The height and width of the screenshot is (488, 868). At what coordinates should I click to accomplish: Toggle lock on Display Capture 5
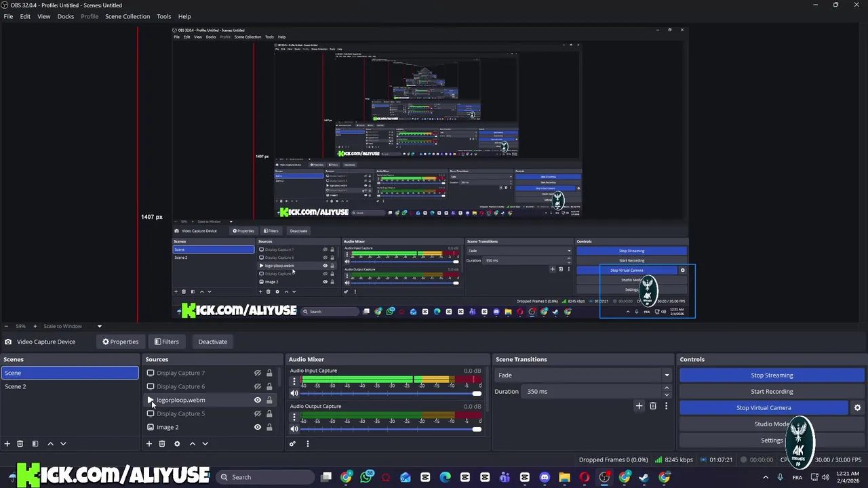point(269,413)
